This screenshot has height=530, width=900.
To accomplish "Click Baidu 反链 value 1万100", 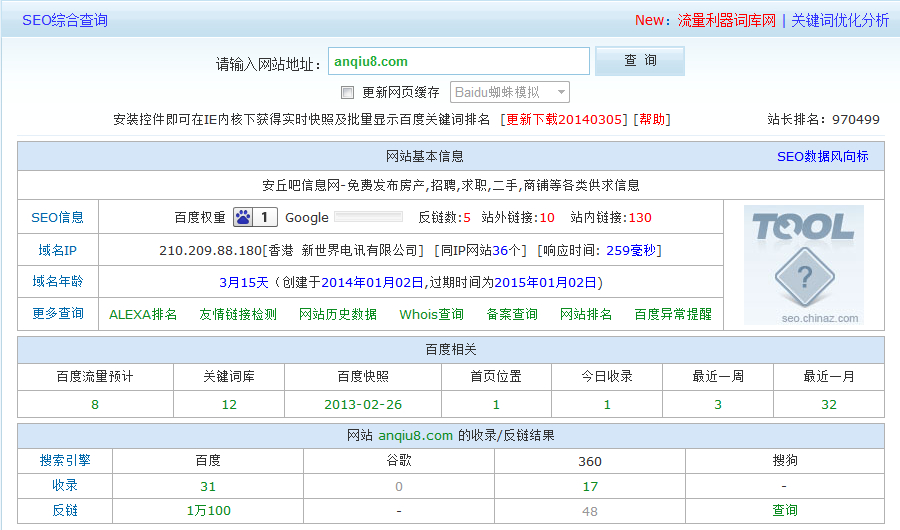I will pyautogui.click(x=208, y=511).
